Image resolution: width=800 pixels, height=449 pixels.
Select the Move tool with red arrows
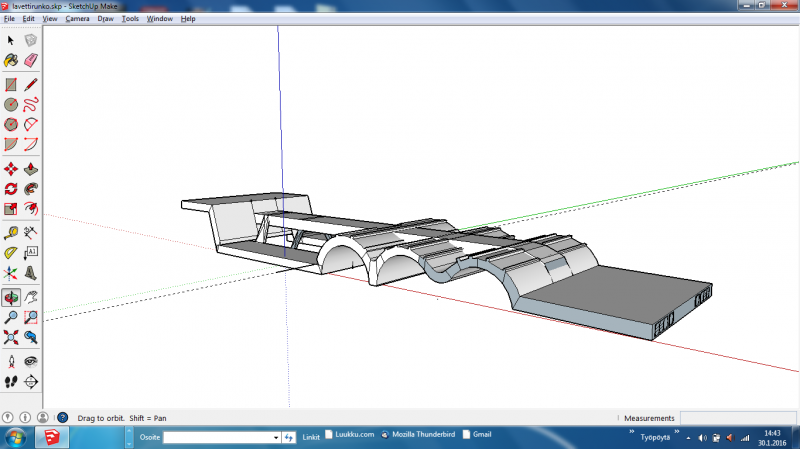click(x=11, y=169)
